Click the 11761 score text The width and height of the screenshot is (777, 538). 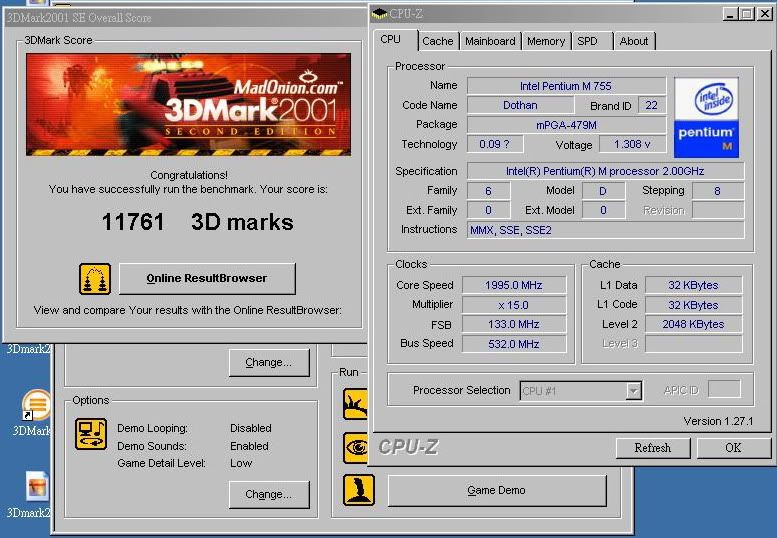[x=133, y=222]
